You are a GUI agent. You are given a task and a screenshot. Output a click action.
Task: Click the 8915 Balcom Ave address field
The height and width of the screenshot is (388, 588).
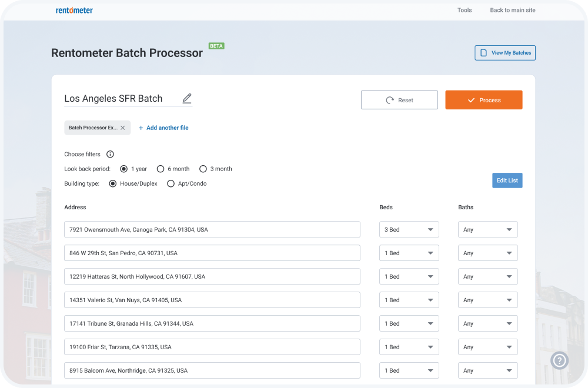coord(212,370)
